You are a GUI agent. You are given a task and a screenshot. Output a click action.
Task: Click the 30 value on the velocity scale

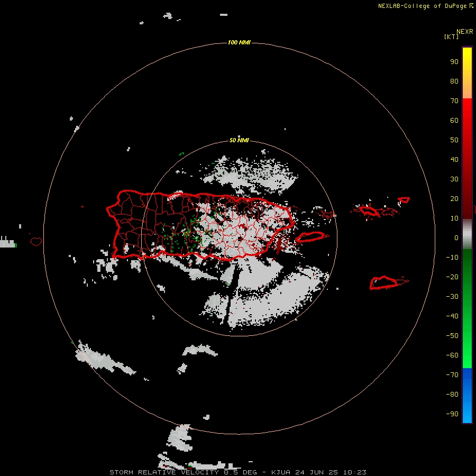point(454,179)
